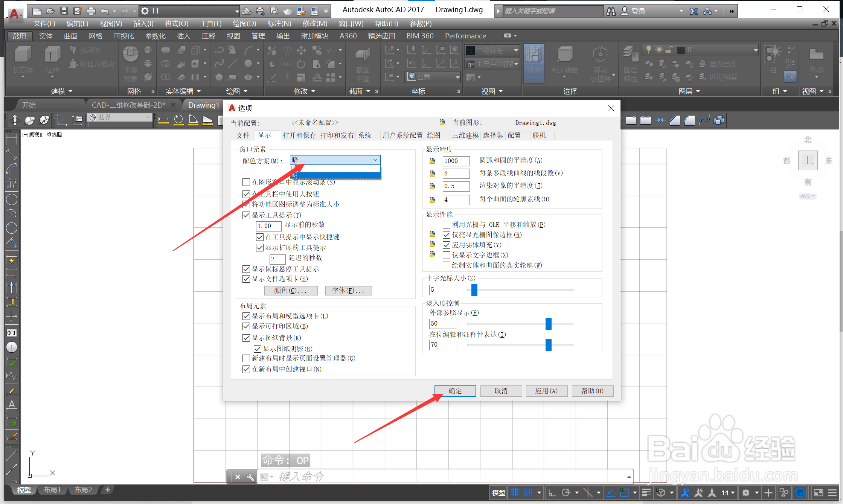Click the 颜色(C)... button
Viewport: 843px width, 504px height.
click(x=291, y=291)
